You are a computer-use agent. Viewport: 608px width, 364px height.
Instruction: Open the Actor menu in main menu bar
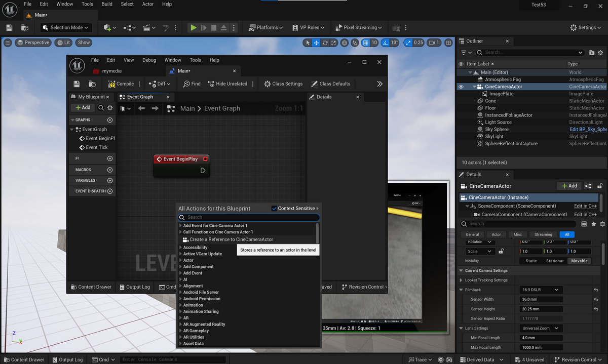pos(148,4)
